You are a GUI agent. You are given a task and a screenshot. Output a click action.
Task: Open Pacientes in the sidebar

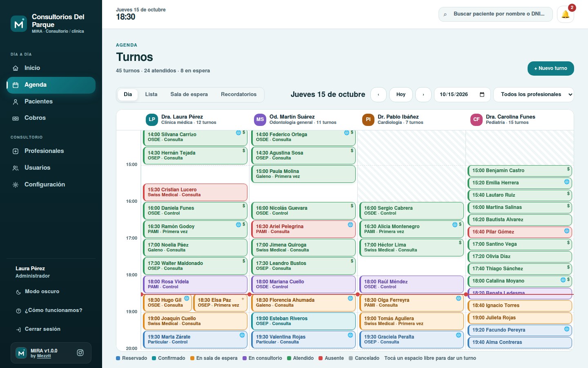(51, 101)
